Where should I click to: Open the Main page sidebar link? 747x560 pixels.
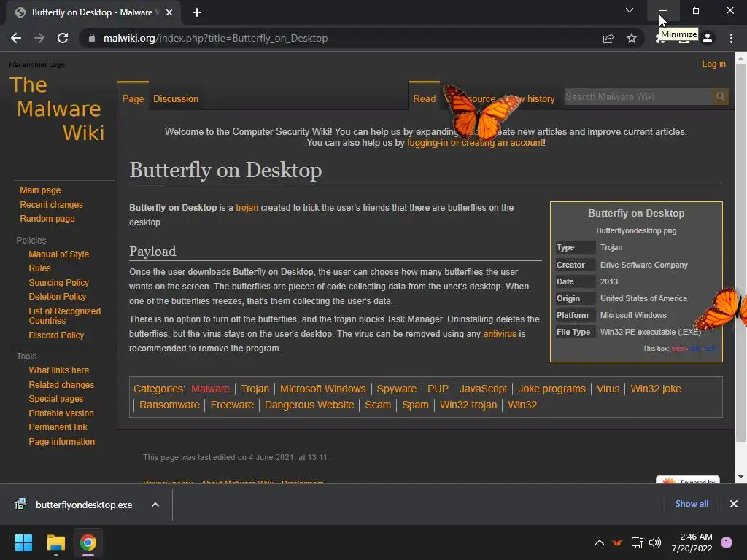[x=40, y=190]
